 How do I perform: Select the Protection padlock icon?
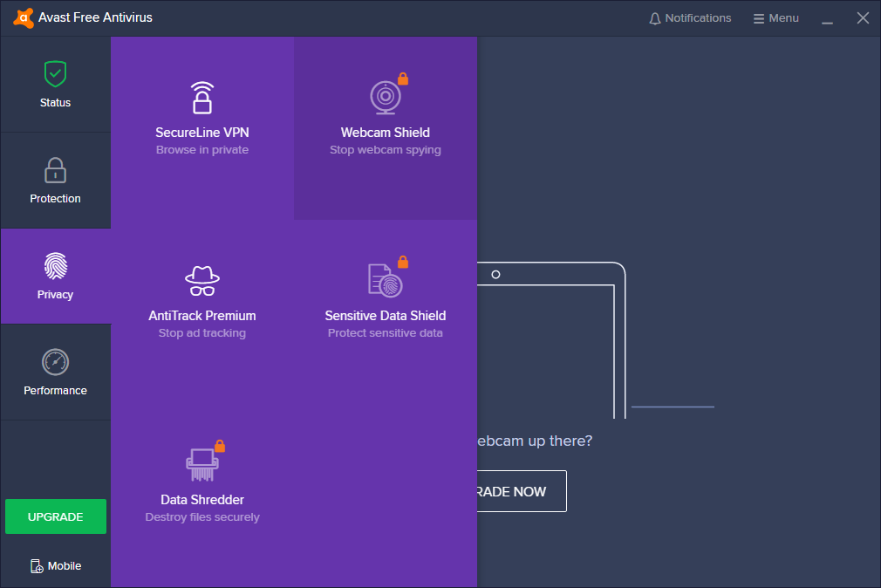click(x=55, y=170)
